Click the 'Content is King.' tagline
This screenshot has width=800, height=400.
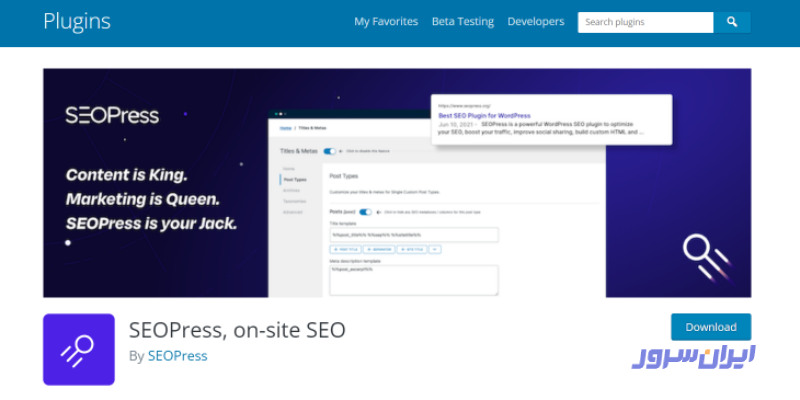tap(127, 176)
